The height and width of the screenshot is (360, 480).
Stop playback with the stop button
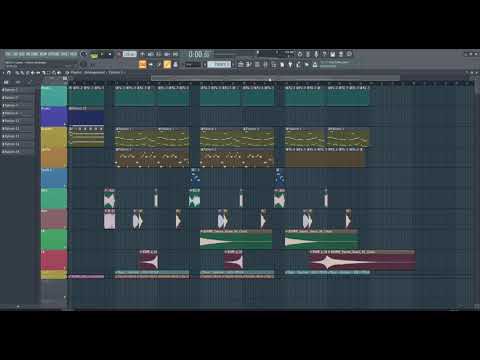pos(110,54)
